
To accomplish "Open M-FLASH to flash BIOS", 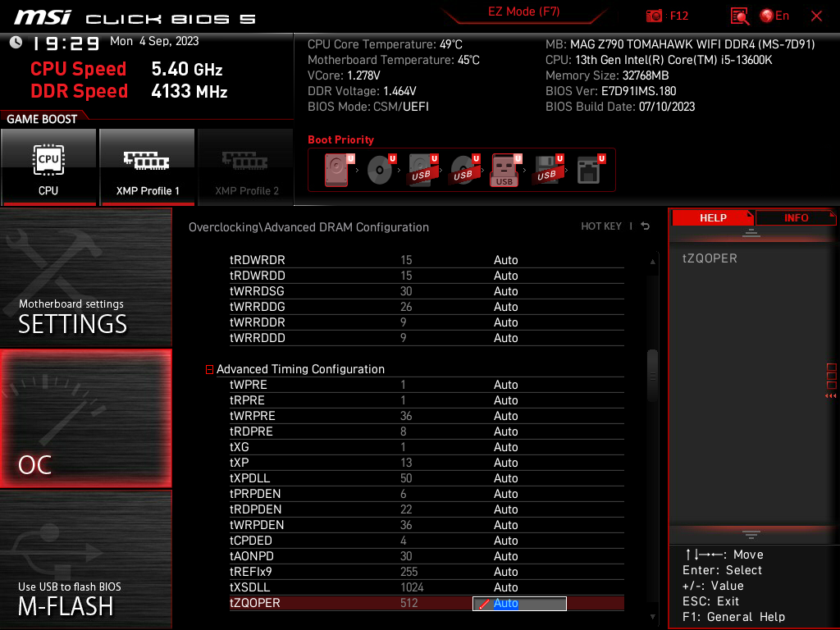I will tap(85, 559).
